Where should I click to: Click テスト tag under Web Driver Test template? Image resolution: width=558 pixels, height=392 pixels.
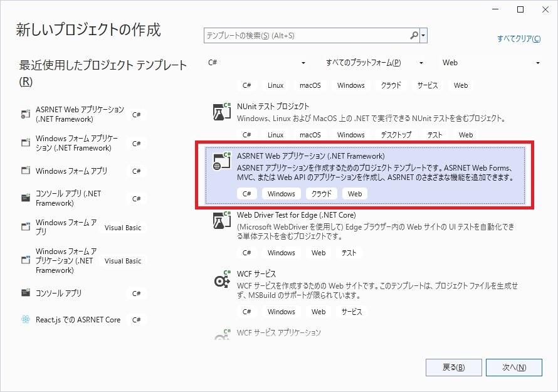coord(349,253)
